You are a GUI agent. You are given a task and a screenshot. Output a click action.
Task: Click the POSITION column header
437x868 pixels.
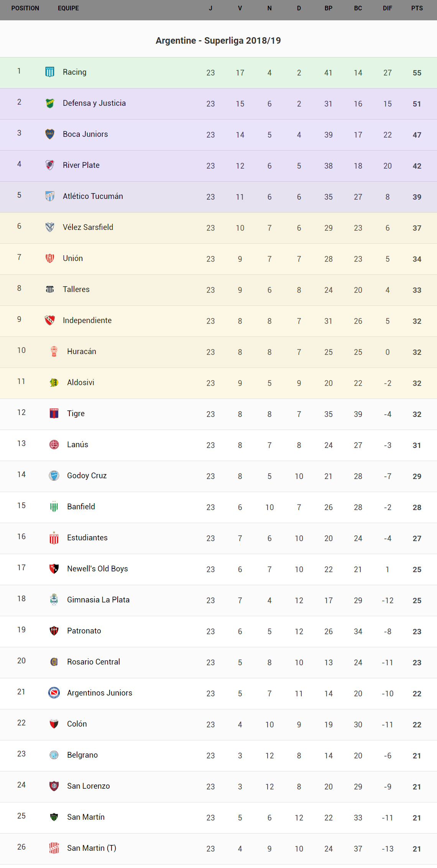pyautogui.click(x=25, y=8)
